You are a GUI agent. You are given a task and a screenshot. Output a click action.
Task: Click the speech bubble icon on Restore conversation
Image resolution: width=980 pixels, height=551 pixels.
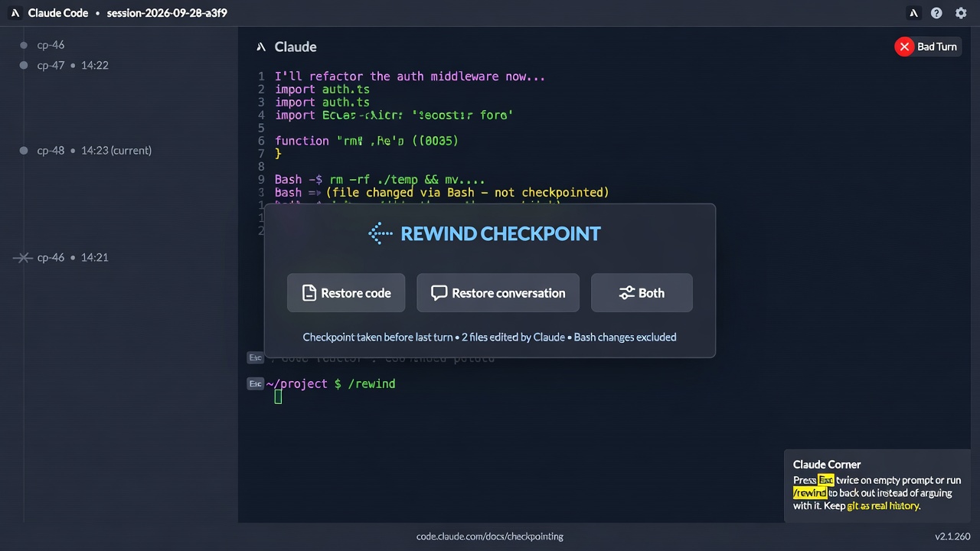[x=439, y=293]
